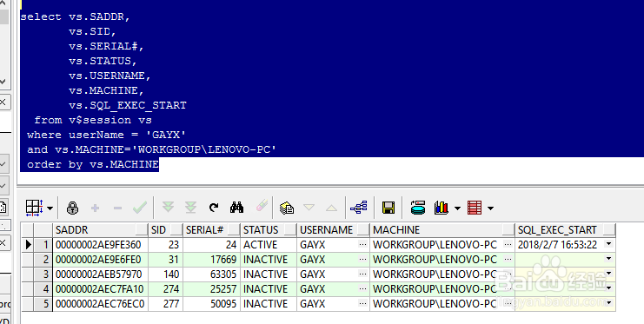Click the export query results icon

418,208
